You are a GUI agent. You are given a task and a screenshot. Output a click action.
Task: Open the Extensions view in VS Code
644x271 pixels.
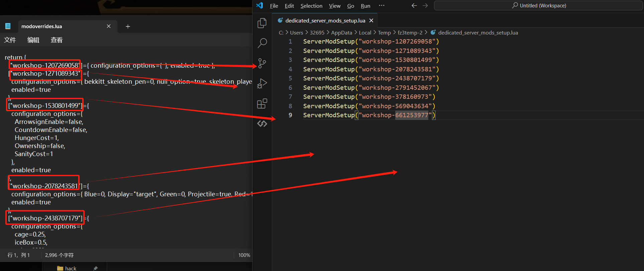(x=262, y=104)
